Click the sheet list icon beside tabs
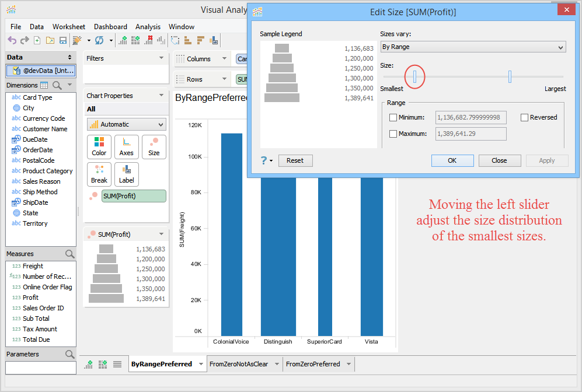 [x=117, y=364]
